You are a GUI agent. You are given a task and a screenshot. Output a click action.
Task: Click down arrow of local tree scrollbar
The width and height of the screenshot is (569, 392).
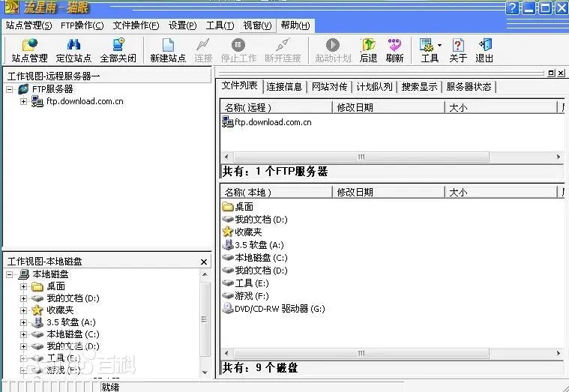pyautogui.click(x=205, y=372)
